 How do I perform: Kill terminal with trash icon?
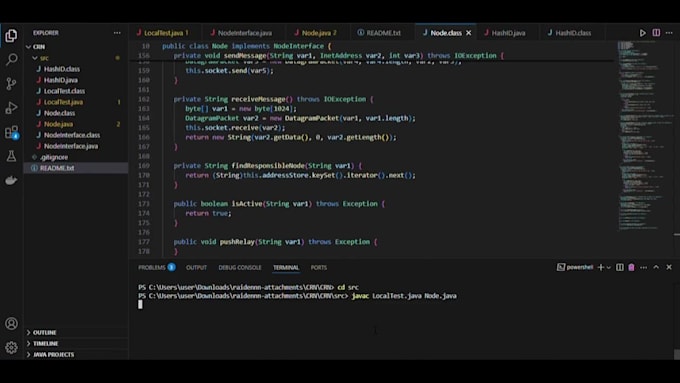(631, 267)
